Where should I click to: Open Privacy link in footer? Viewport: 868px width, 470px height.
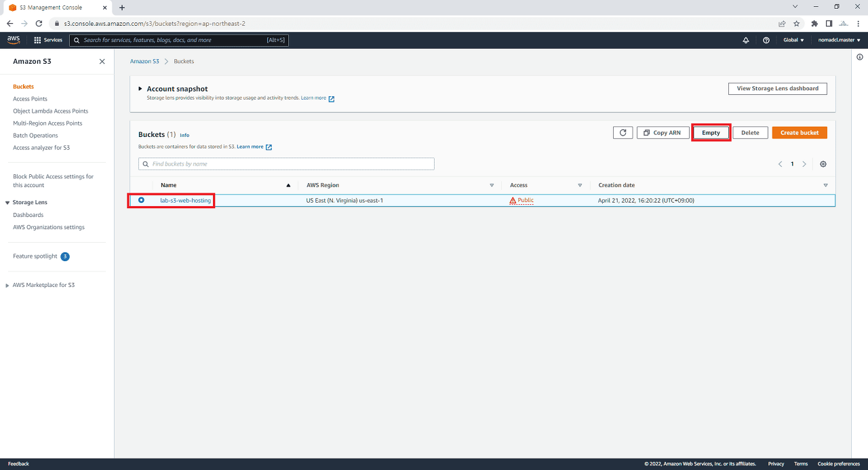776,464
